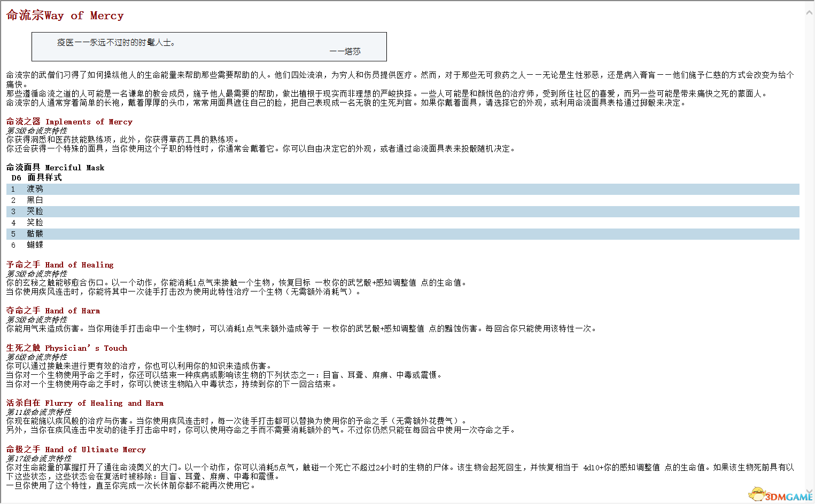The height and width of the screenshot is (504, 815).
Task: Click "第3级命流宗特性" under Implements of Mercy heading
Action: (37, 131)
